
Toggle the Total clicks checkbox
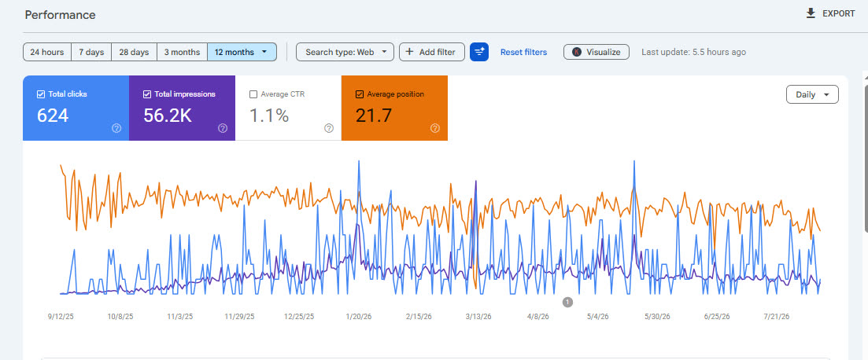point(41,94)
